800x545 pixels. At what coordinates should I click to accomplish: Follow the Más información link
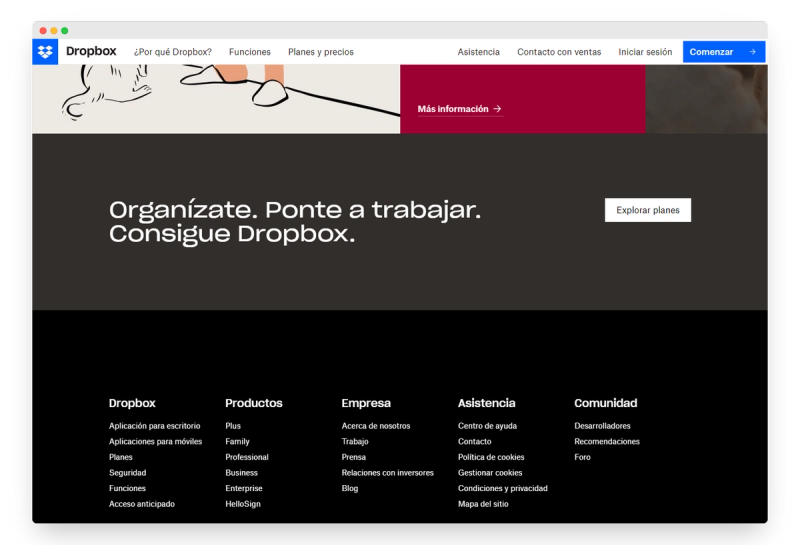460,109
